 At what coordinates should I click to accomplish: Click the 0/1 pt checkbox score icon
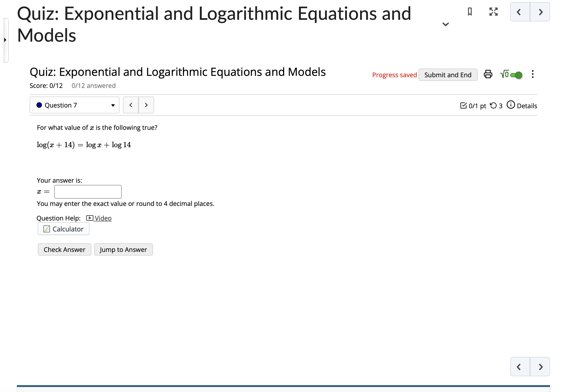464,105
